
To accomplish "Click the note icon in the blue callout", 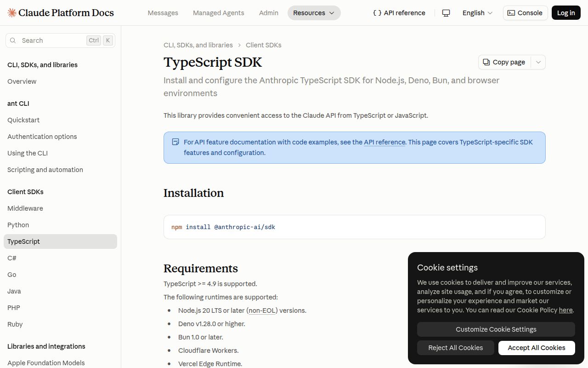I will (175, 142).
